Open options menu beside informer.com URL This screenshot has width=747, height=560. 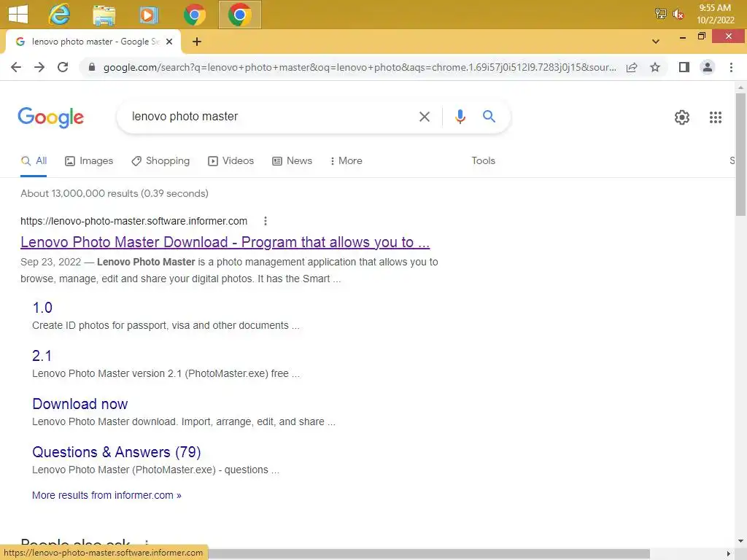[x=266, y=221]
